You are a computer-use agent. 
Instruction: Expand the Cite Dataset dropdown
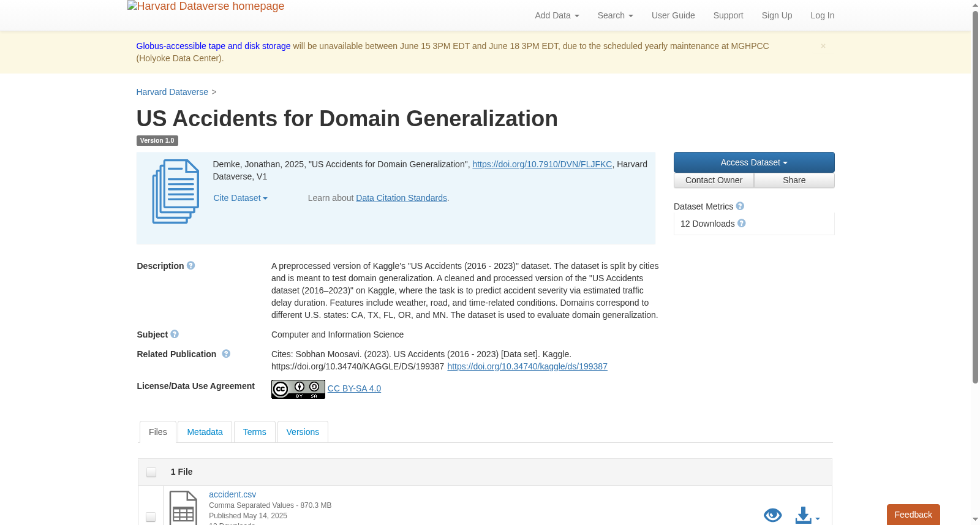(240, 198)
